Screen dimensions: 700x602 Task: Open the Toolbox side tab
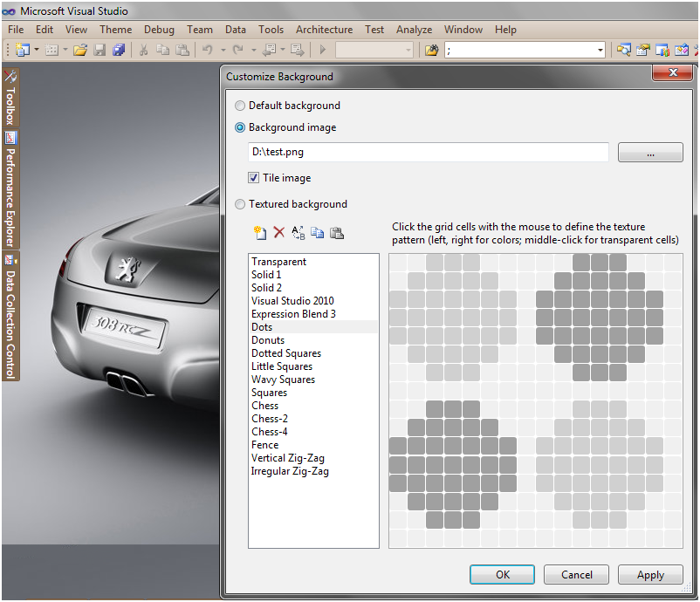pyautogui.click(x=10, y=98)
